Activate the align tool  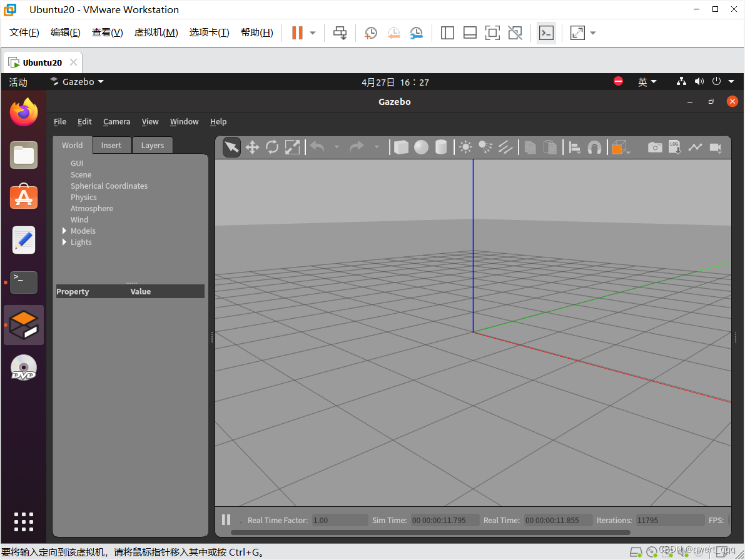[574, 147]
